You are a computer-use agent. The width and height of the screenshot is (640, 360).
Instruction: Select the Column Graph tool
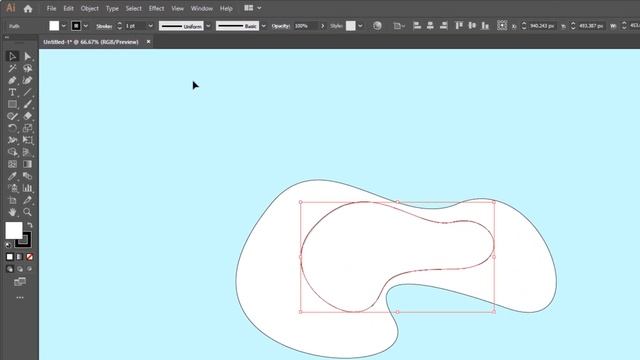(27, 188)
